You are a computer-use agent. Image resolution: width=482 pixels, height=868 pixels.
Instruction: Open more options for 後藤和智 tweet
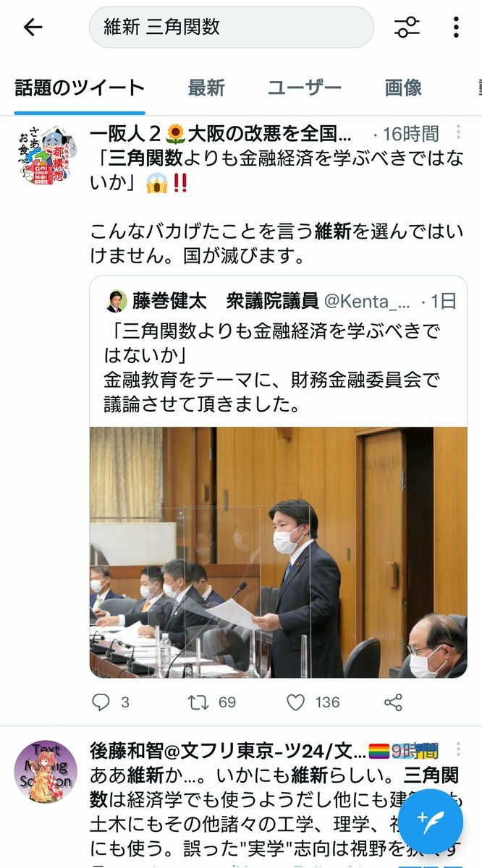[x=458, y=750]
